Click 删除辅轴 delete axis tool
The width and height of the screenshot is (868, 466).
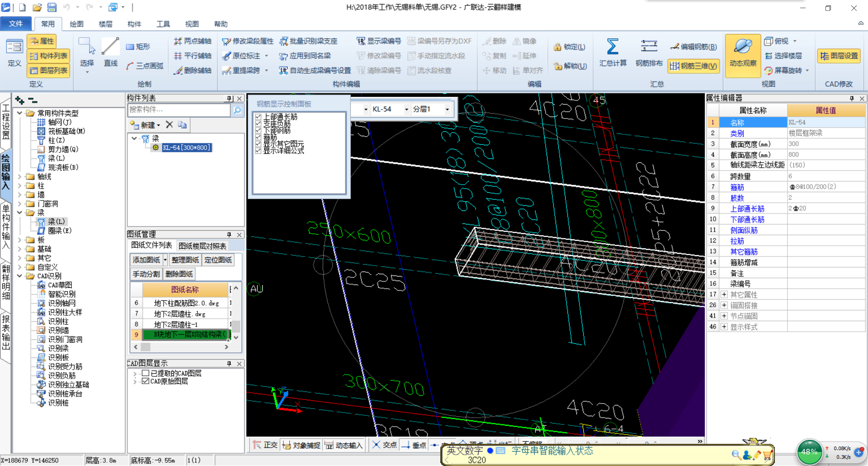[193, 71]
